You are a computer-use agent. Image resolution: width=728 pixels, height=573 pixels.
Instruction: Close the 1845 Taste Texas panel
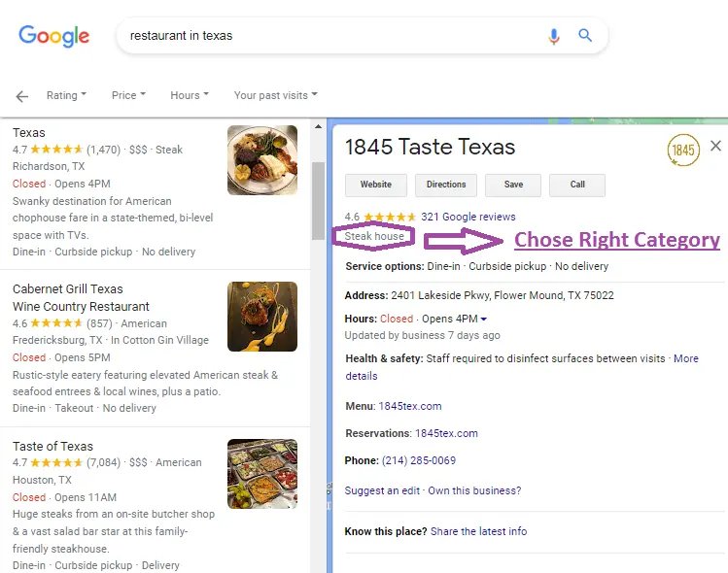pyautogui.click(x=715, y=146)
